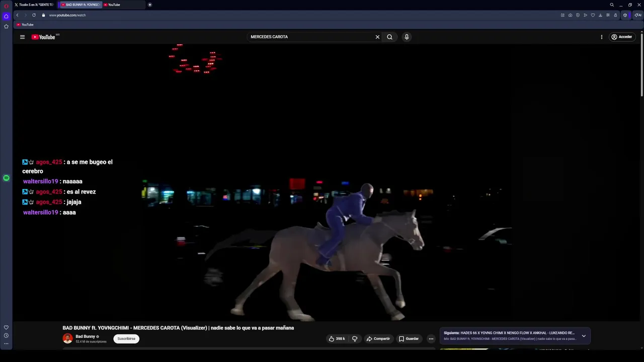This screenshot has width=644, height=362.
Task: Open the Bad Bunny channel name link
Action: [x=85, y=336]
